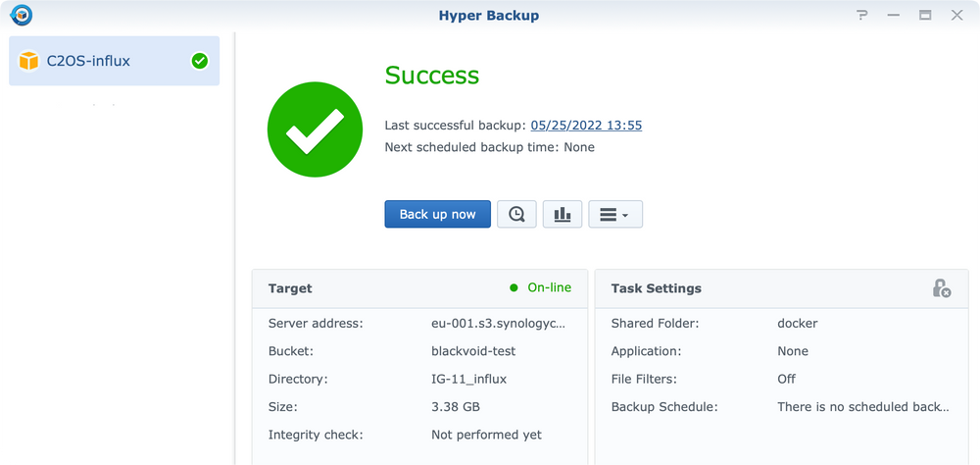This screenshot has height=465, width=980.
Task: Expand the hamburger menu dropdown
Action: pyautogui.click(x=615, y=214)
